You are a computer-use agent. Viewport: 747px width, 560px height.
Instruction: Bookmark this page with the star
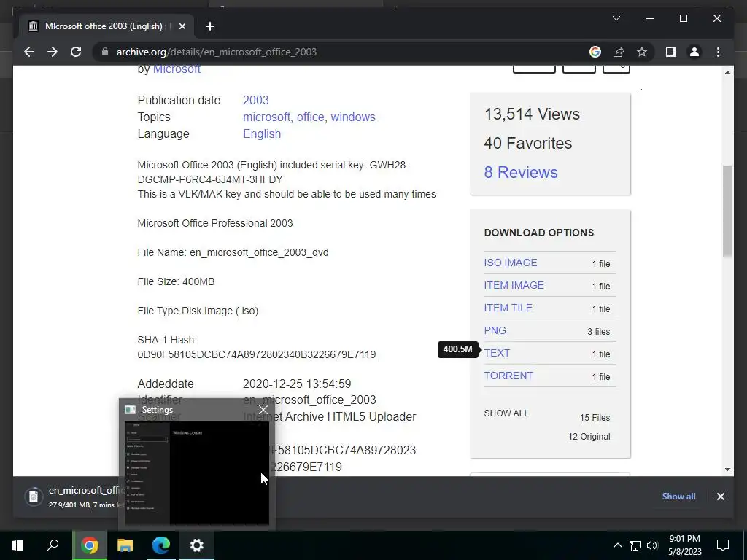pos(642,52)
